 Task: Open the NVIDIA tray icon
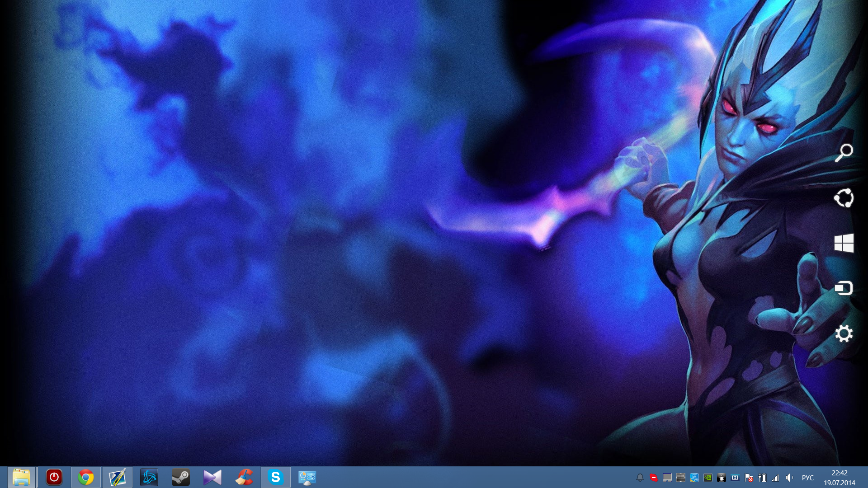tap(708, 478)
